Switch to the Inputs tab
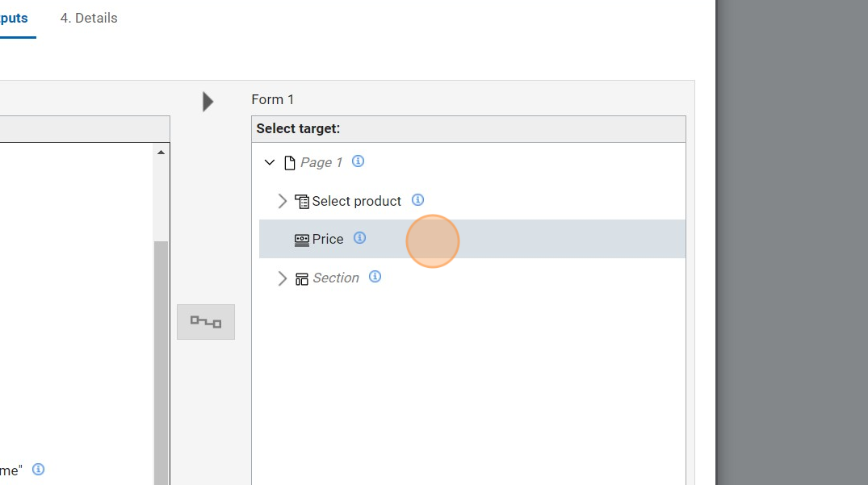Screen dimensions: 868x485 14,19
